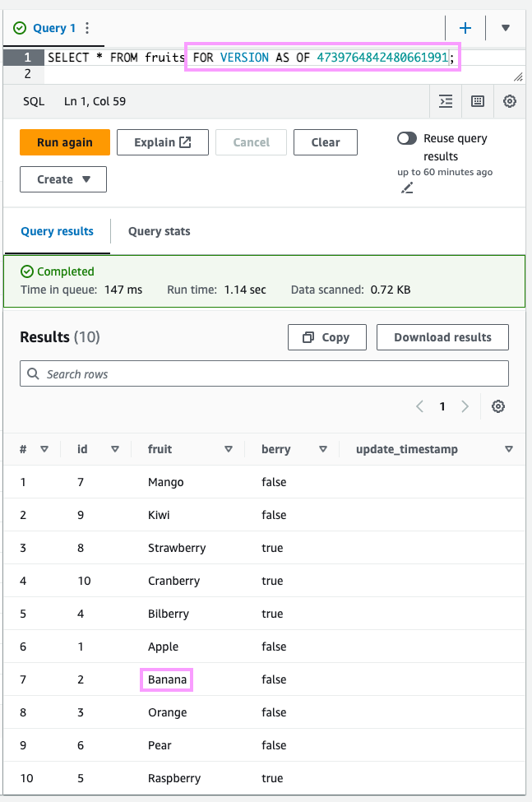This screenshot has height=802, width=532.
Task: Open the Create dropdown button
Action: (63, 179)
